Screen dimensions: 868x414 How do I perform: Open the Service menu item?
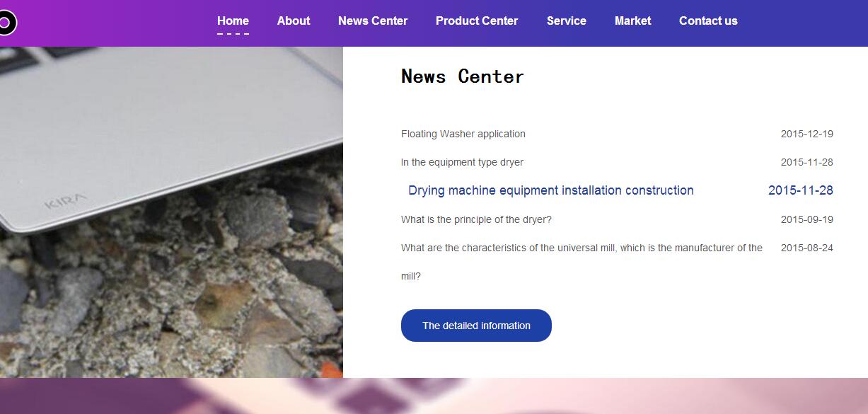coord(567,21)
